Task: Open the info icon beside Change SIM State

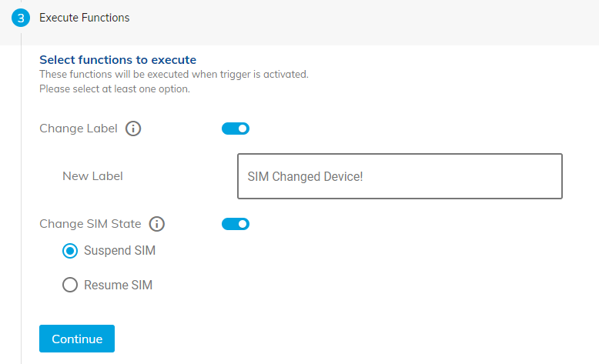Action: 157,225
